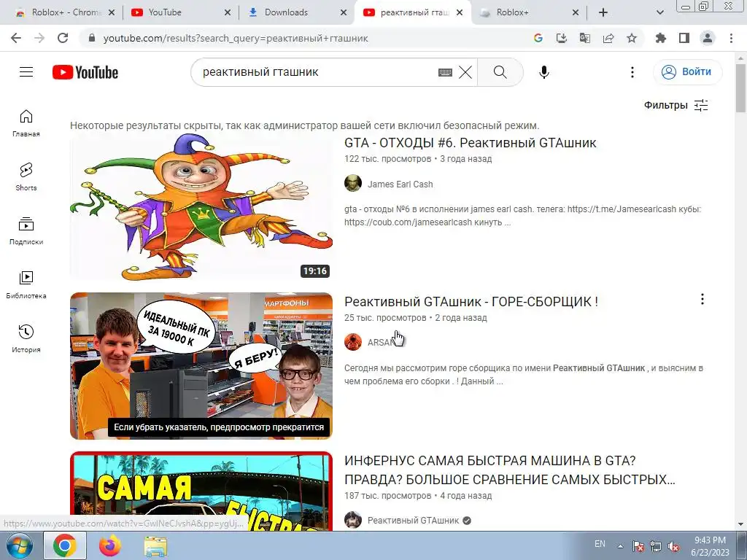Open the Реактивный GTAшник channel link
Image resolution: width=747 pixels, height=560 pixels.
point(413,521)
